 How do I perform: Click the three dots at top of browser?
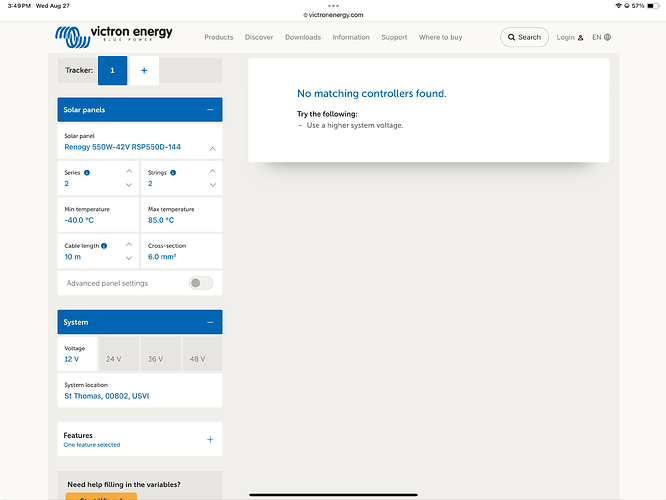[333, 6]
